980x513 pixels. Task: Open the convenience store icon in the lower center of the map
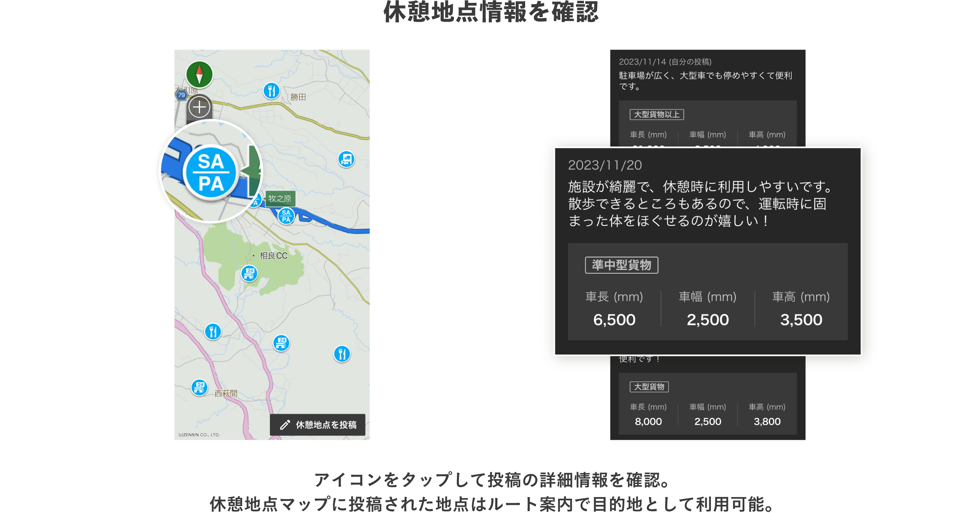pyautogui.click(x=281, y=343)
